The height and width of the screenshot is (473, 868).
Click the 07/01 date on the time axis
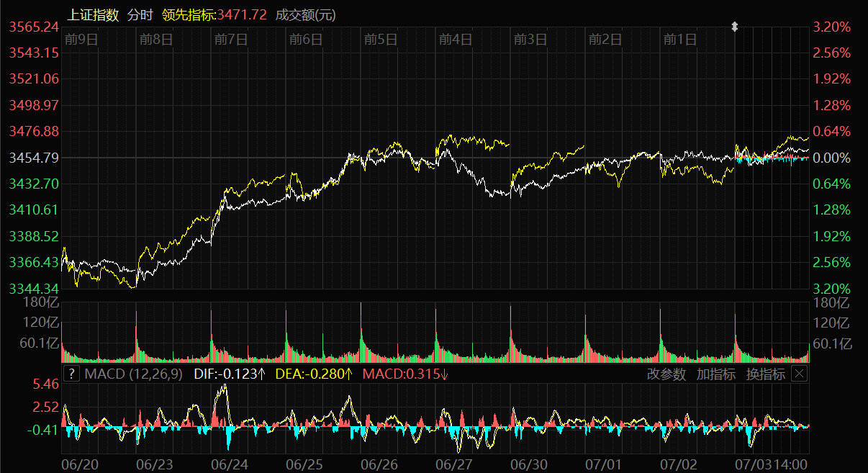coord(605,464)
